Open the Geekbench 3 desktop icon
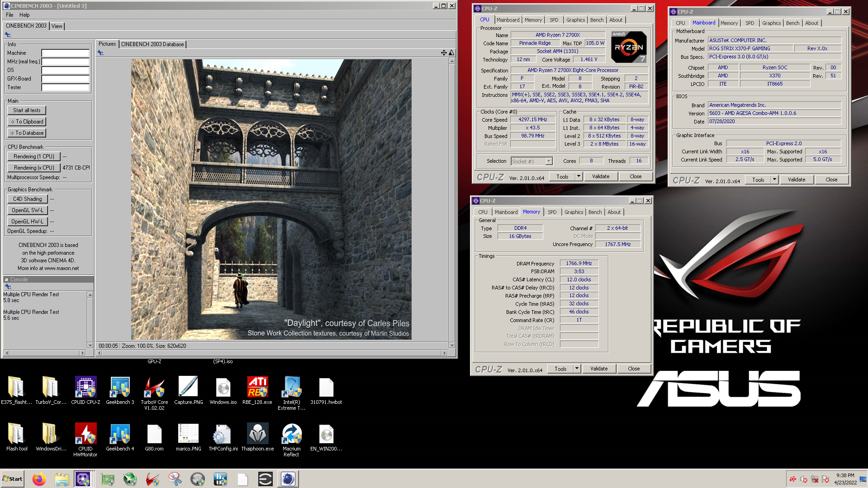This screenshot has width=868, height=488. pos(120,390)
